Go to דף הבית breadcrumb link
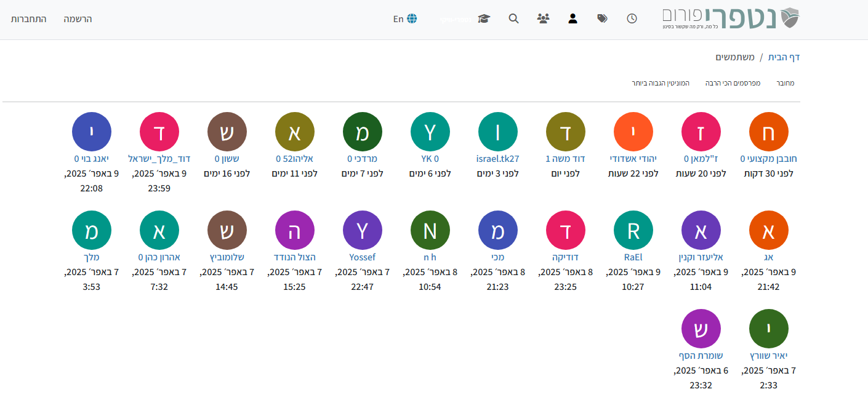868x405 pixels. 784,57
